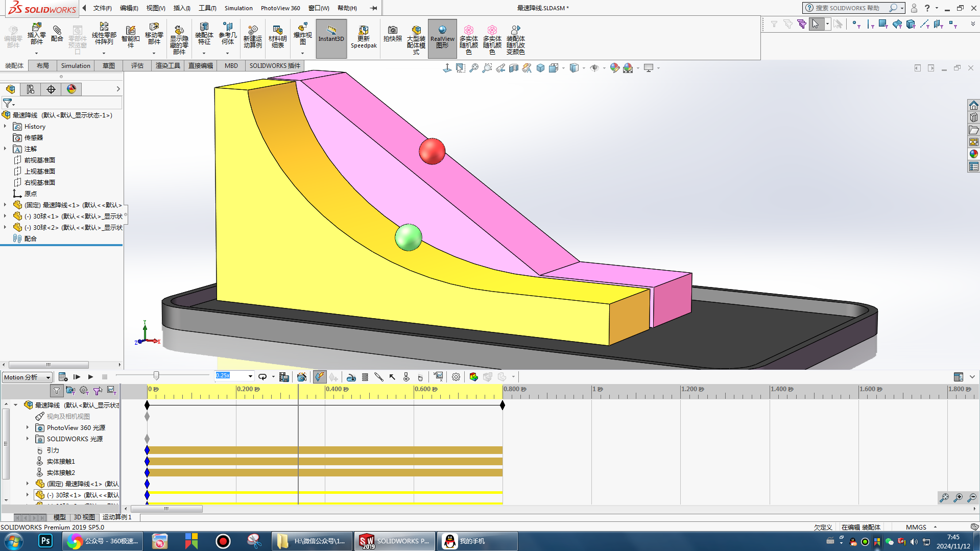Click the motion study calculate icon

[x=63, y=377]
